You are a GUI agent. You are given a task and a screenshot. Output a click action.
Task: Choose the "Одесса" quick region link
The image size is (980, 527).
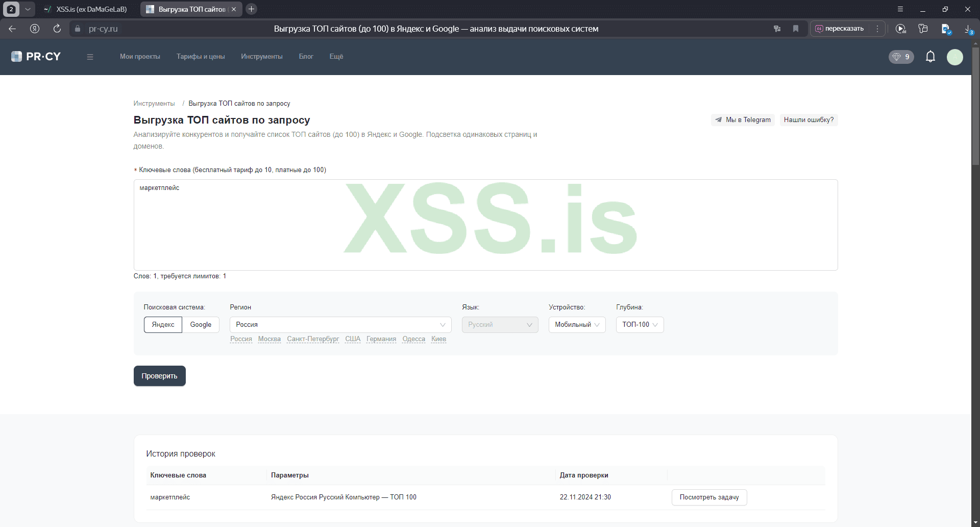coord(413,339)
